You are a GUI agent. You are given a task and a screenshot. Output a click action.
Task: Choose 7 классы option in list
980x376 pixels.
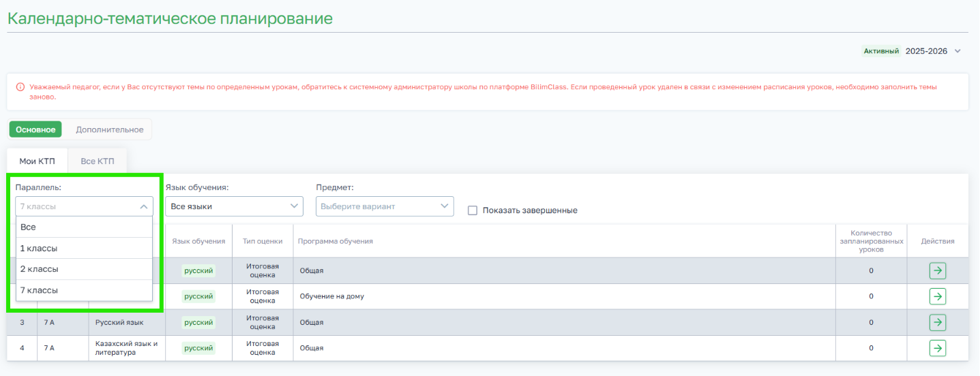85,290
